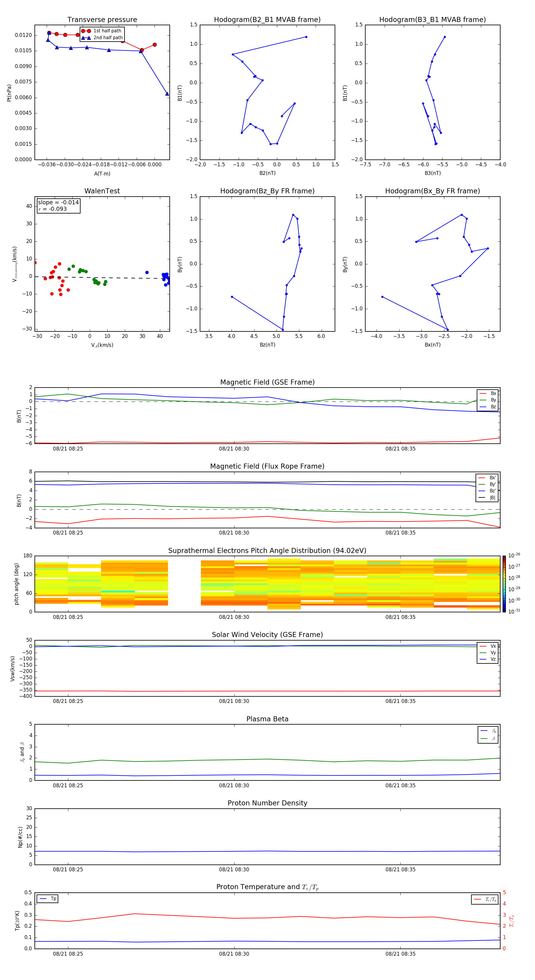The height and width of the screenshot is (980, 535).
Task: Click the 'Solar Wind Velocity (GSE Frame)' title
Action: [x=267, y=635]
